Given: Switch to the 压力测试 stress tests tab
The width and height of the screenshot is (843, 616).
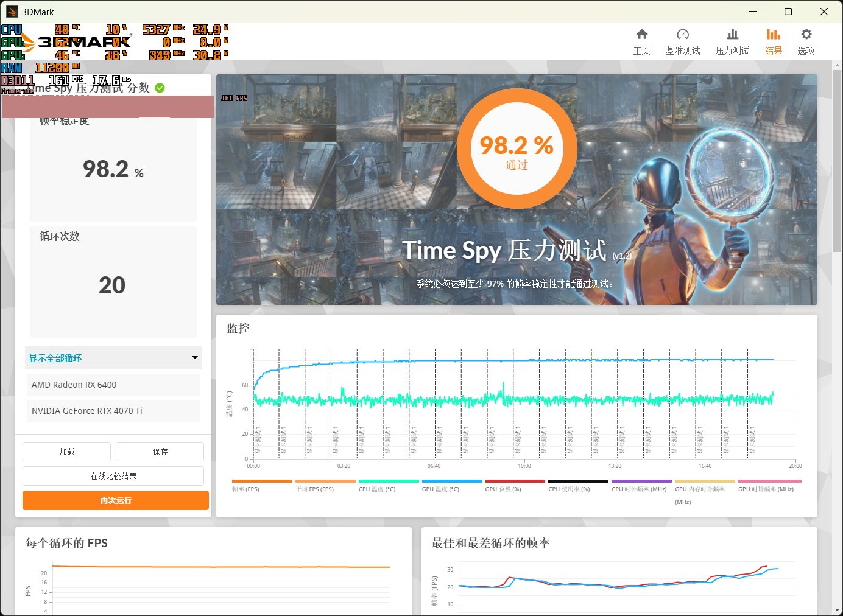Looking at the screenshot, I should [732, 42].
